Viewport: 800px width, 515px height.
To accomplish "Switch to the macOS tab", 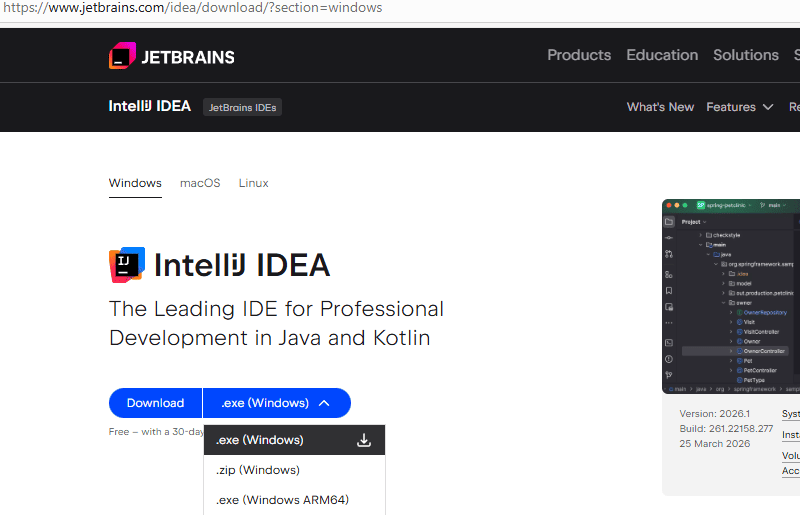I will pyautogui.click(x=200, y=183).
